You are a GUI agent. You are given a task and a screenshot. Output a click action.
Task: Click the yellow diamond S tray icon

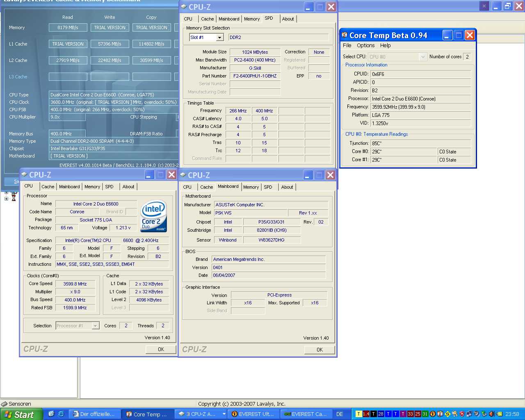coord(447,414)
